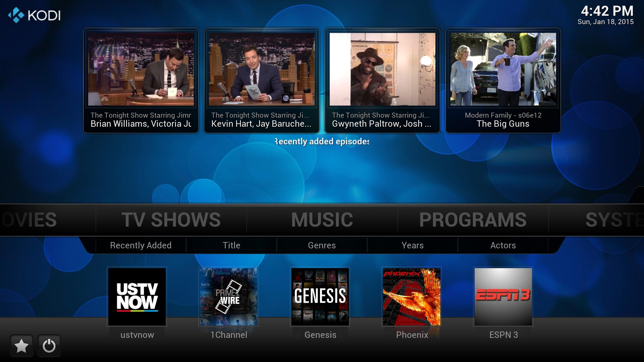Launch USTVNow add-on
Screen dimensions: 644x362
coord(137,296)
